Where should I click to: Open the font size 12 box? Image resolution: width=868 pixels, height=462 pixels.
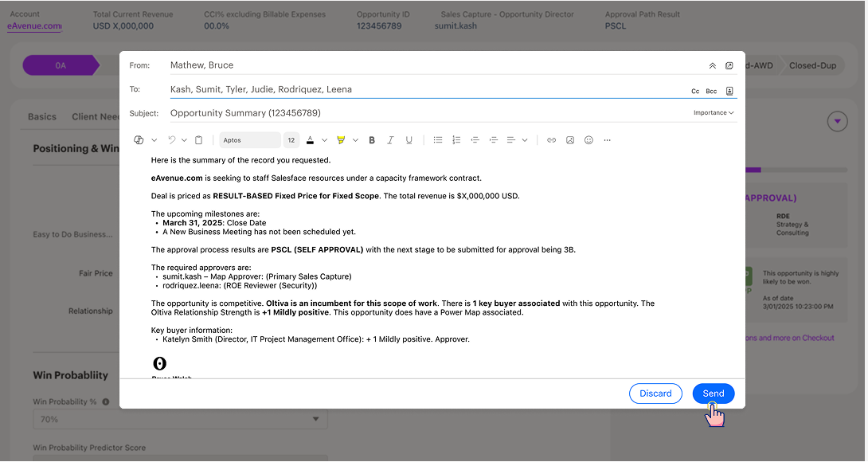(291, 140)
